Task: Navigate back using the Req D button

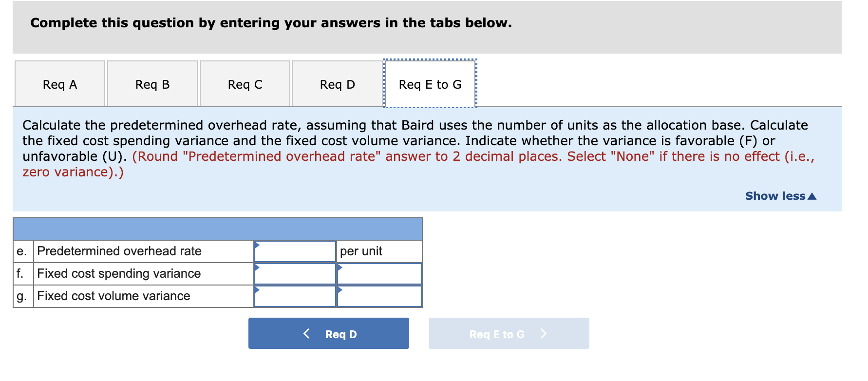Action: (328, 333)
